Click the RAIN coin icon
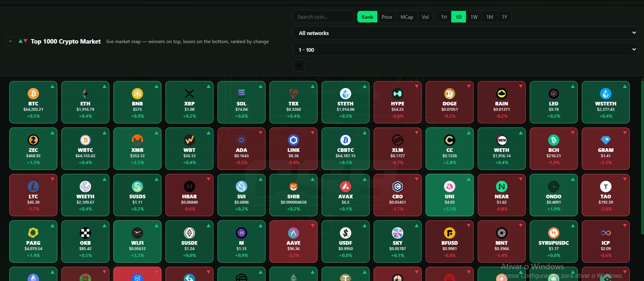This screenshot has height=281, width=644. coord(502,94)
